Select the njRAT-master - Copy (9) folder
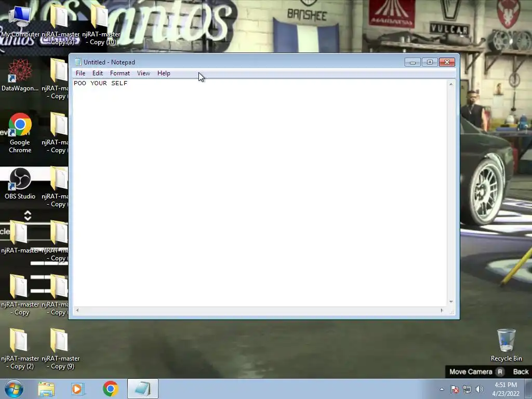Viewport: 532px width, 399px height. (x=60, y=349)
